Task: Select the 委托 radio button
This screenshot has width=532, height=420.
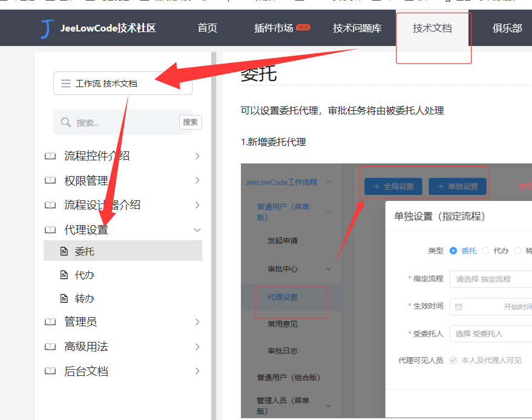Action: click(x=453, y=251)
